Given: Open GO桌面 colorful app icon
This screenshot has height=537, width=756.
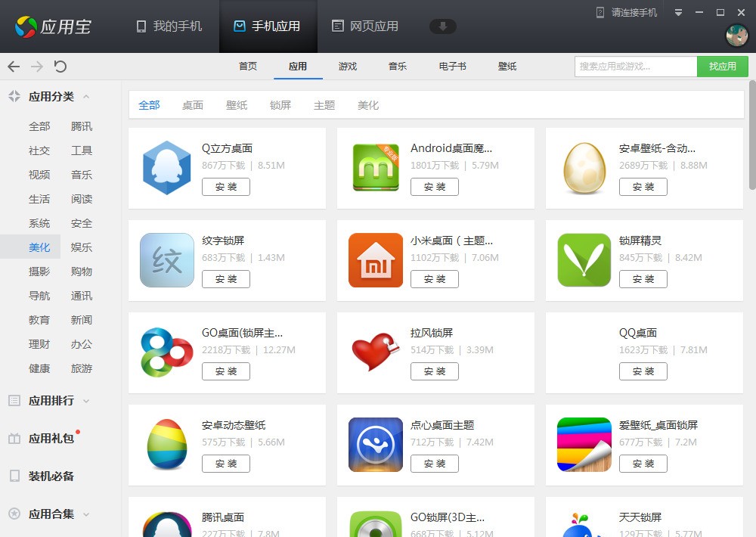Looking at the screenshot, I should 167,352.
